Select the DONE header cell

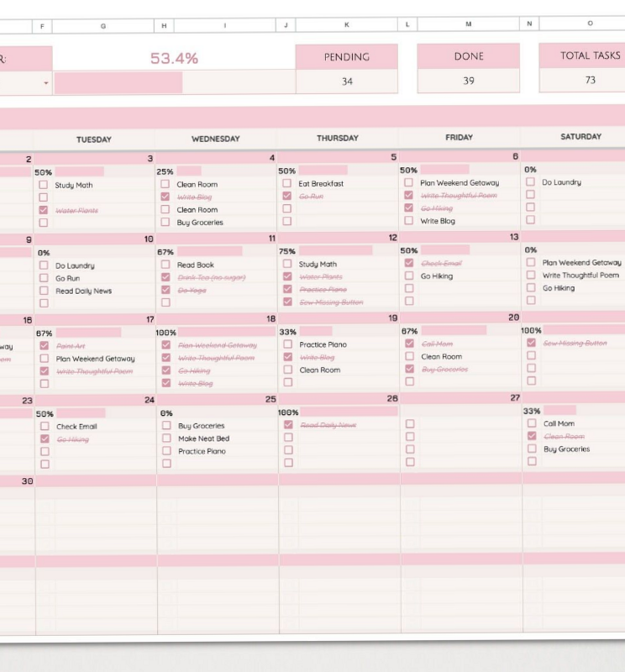pos(469,56)
